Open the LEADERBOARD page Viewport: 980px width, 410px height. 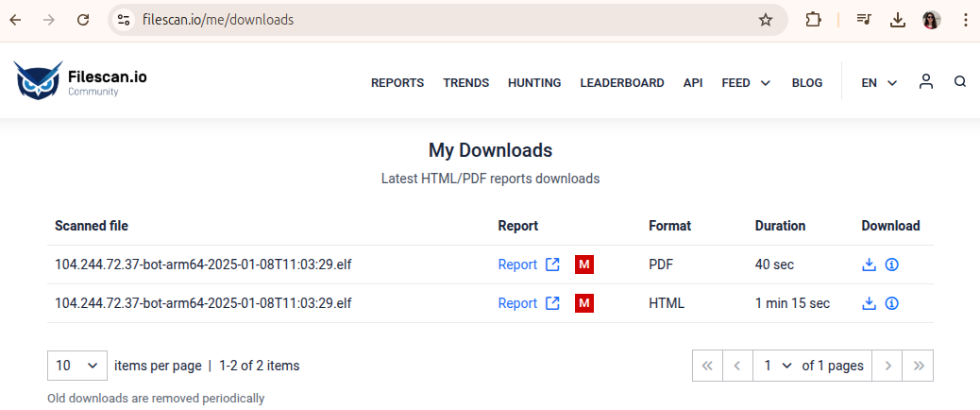tap(622, 82)
